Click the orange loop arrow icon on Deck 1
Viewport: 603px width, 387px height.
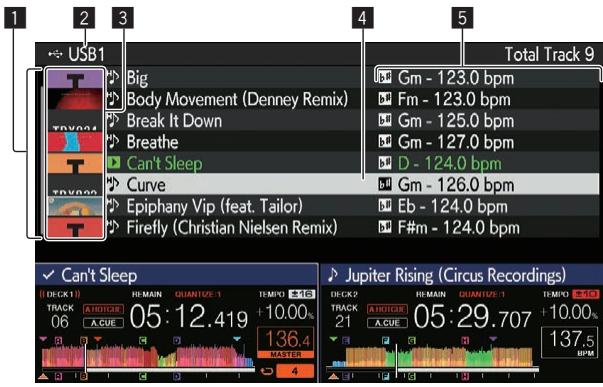coord(266,371)
